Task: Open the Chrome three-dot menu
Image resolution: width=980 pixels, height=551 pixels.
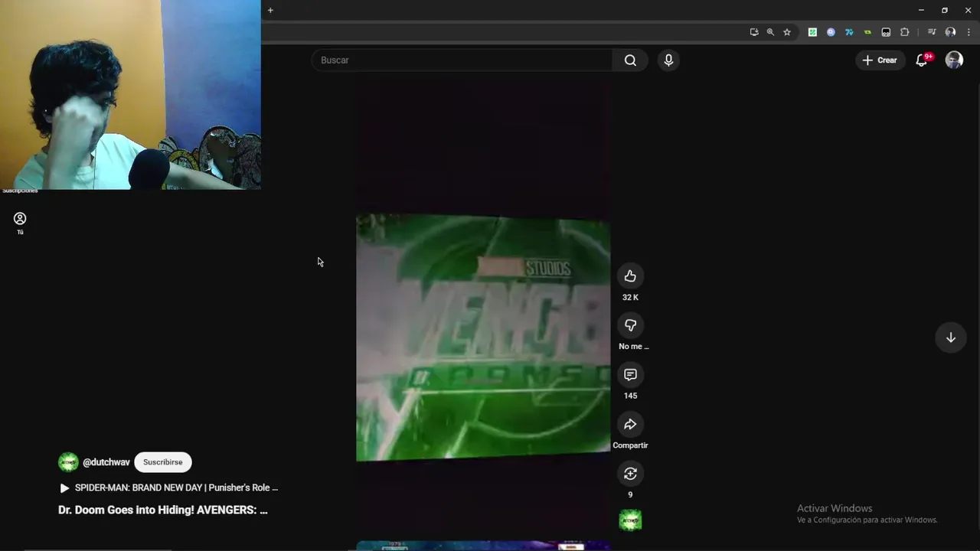Action: pyautogui.click(x=969, y=32)
